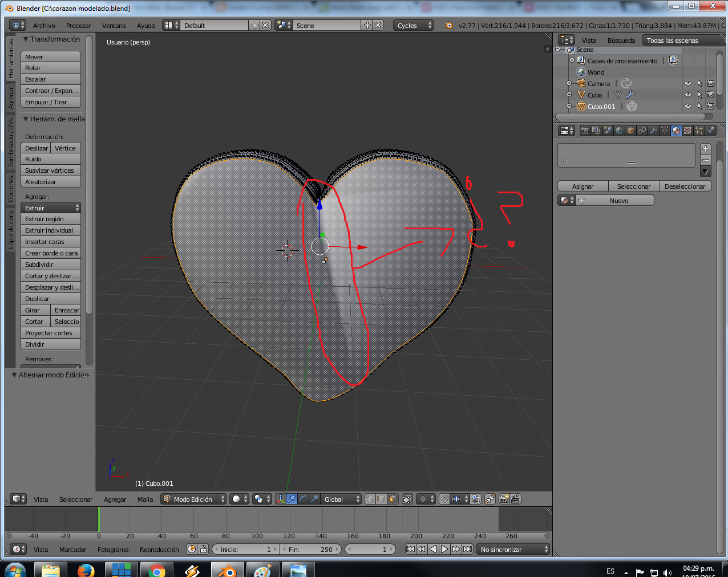This screenshot has width=728, height=577.
Task: Click the timeline play forward button
Action: (444, 549)
